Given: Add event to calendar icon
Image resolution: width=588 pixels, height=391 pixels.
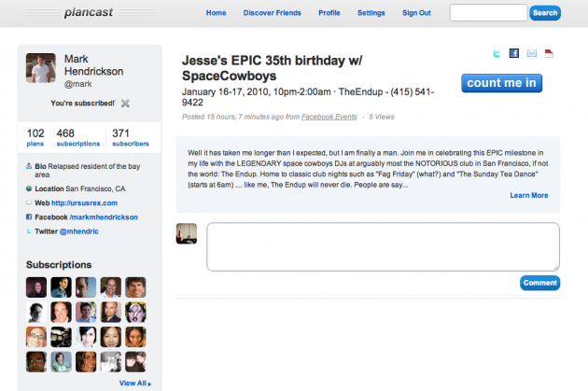Looking at the screenshot, I should (548, 53).
